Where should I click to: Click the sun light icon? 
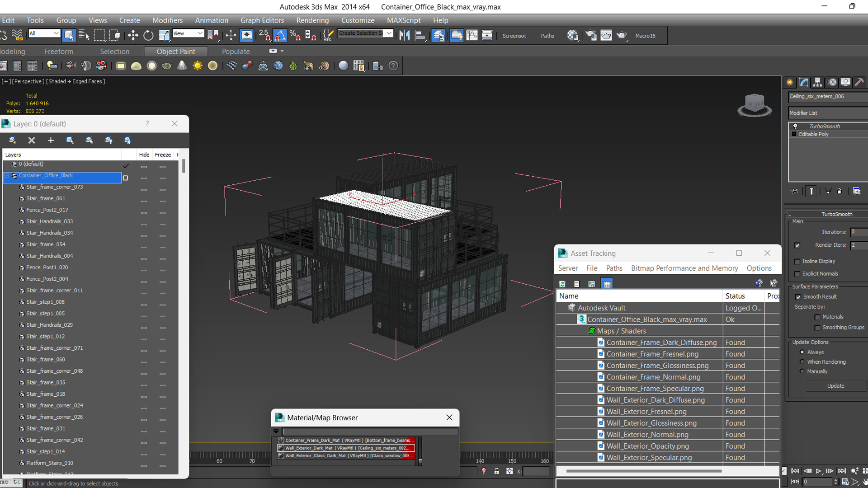pyautogui.click(x=198, y=66)
